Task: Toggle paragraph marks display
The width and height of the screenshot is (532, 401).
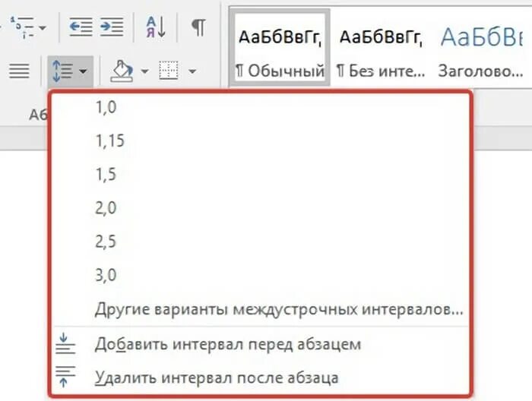Action: point(199,27)
